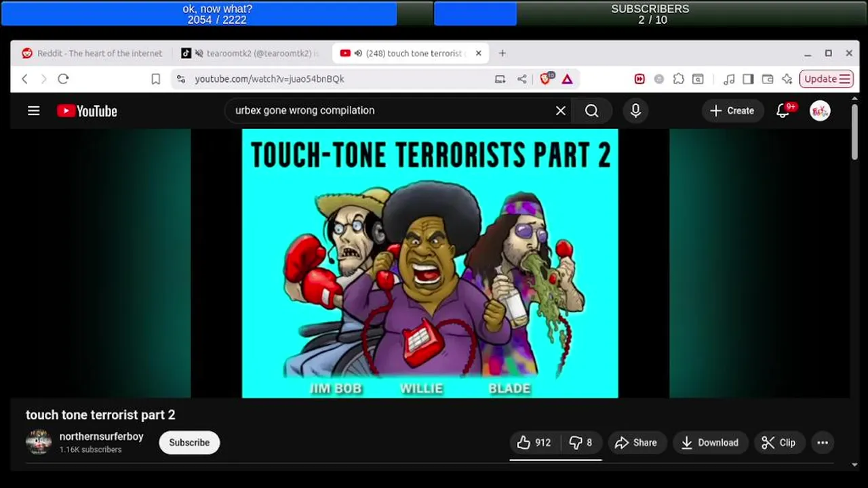The height and width of the screenshot is (488, 868).
Task: Clear the YouTube search text with X
Action: (x=561, y=110)
